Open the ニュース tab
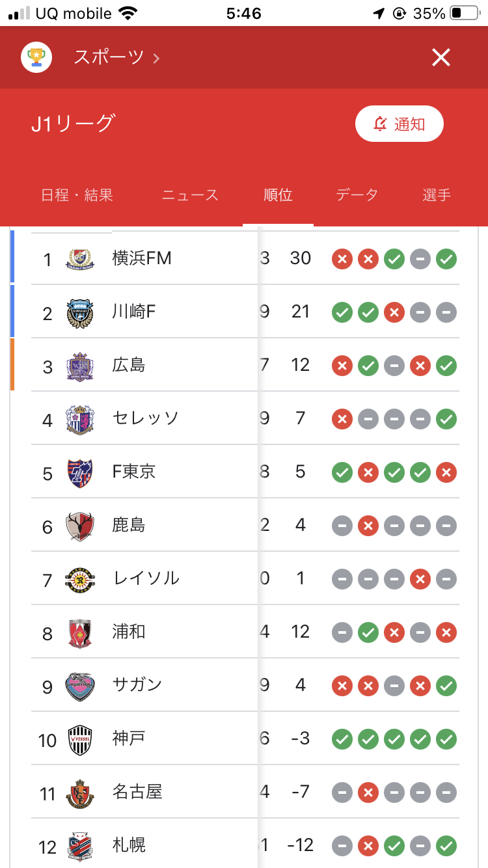Screen dimensions: 488x868 tap(190, 195)
